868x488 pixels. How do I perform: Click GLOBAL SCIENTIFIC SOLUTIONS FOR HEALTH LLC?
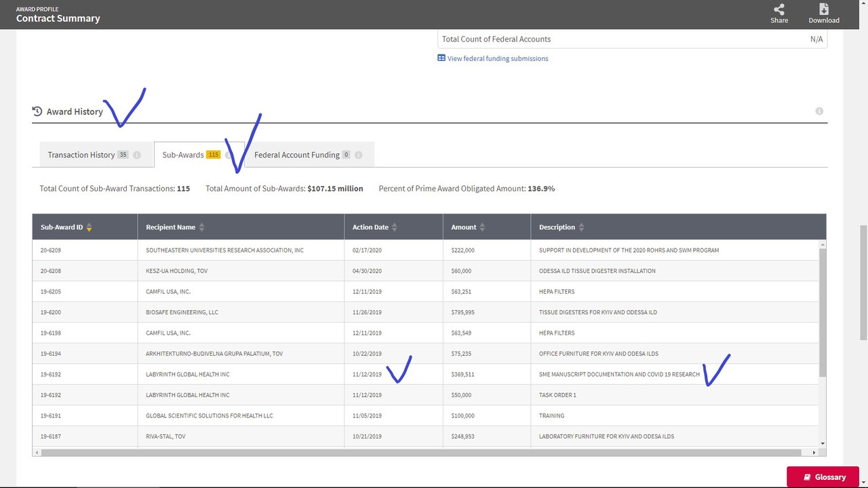210,415
